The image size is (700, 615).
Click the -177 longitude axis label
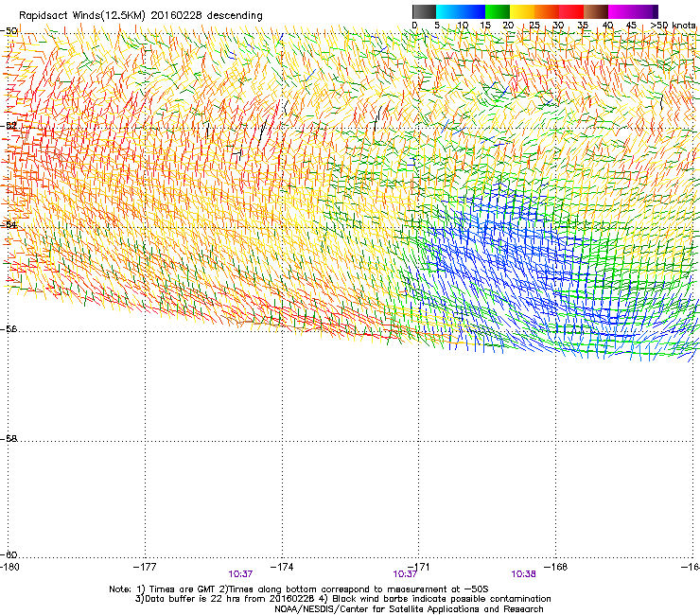145,567
